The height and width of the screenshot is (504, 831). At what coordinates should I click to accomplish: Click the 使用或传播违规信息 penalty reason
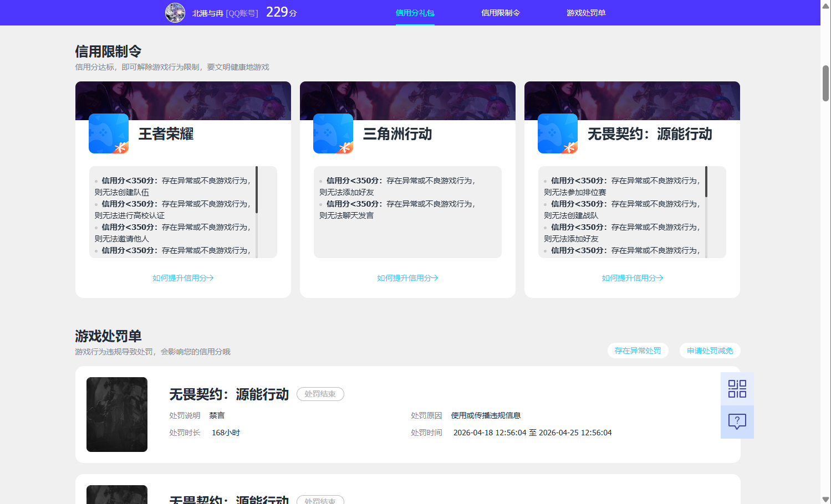click(486, 415)
